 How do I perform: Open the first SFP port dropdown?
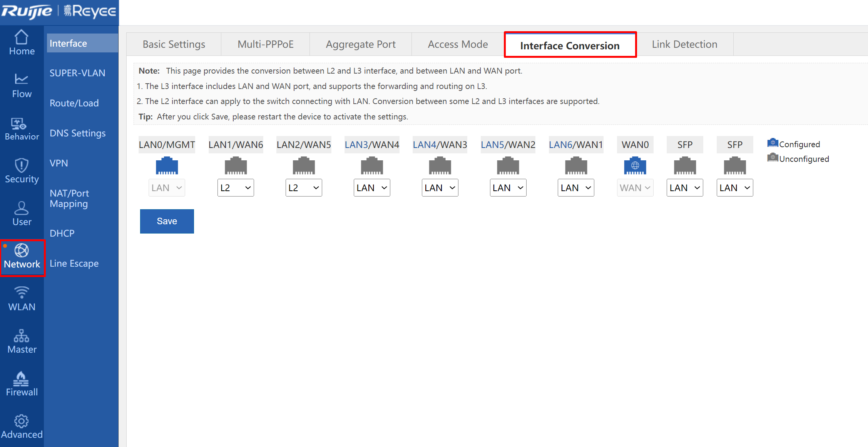[684, 188]
